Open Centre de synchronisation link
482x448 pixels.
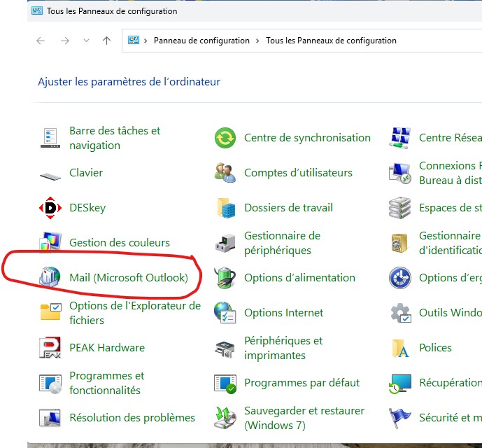(307, 138)
